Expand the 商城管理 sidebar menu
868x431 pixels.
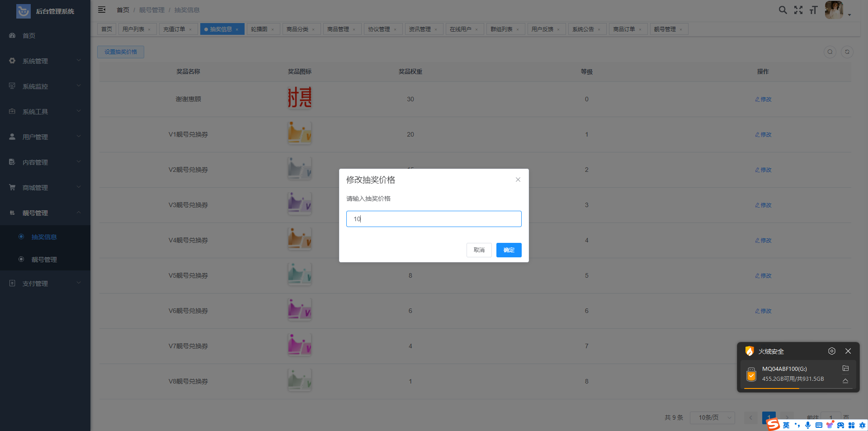tap(44, 188)
